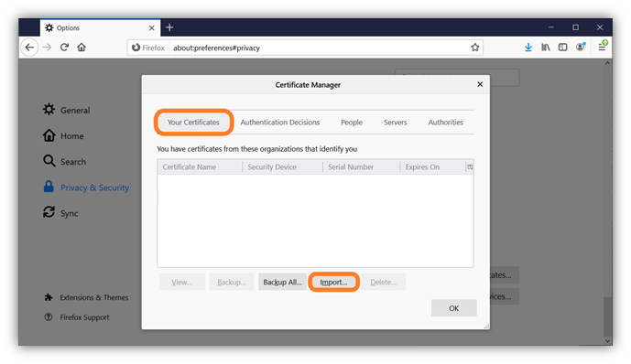Image resolution: width=631 pixels, height=364 pixels.
Task: Sort by Security Device column
Action: (282, 166)
